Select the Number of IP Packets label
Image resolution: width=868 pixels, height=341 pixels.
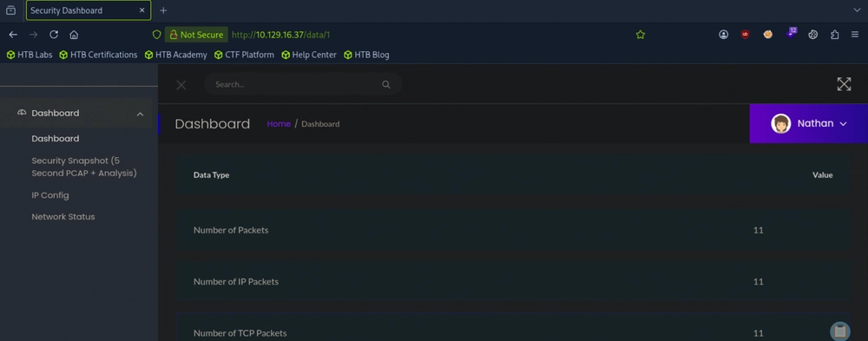click(236, 282)
